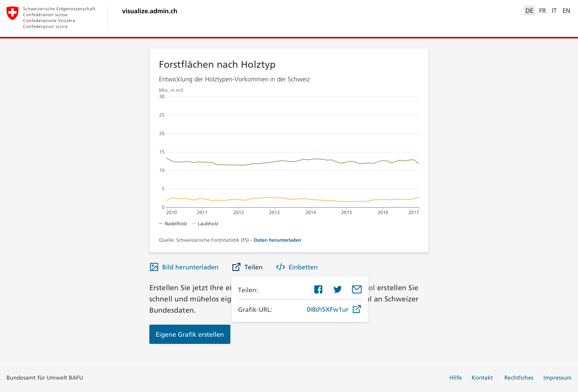Screen dimensions: 578x392
Task: Switch language to IT
Action: 554,11
